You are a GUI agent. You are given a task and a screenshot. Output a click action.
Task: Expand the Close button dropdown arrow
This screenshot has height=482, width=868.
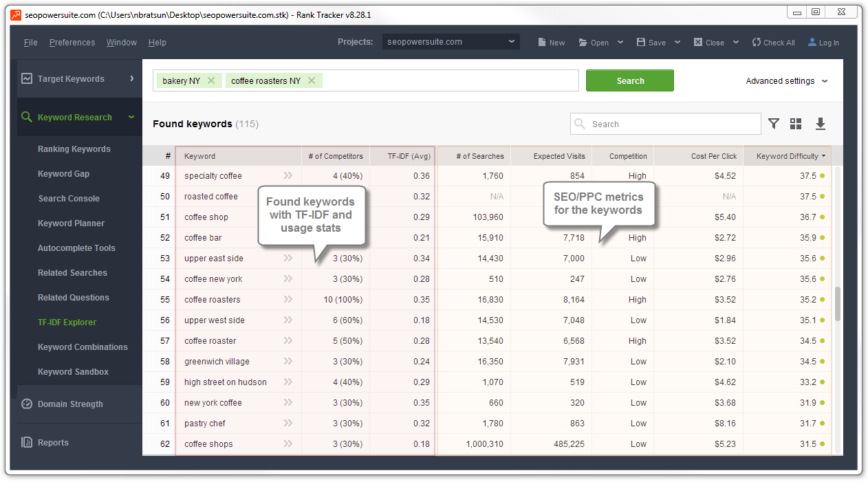click(736, 42)
